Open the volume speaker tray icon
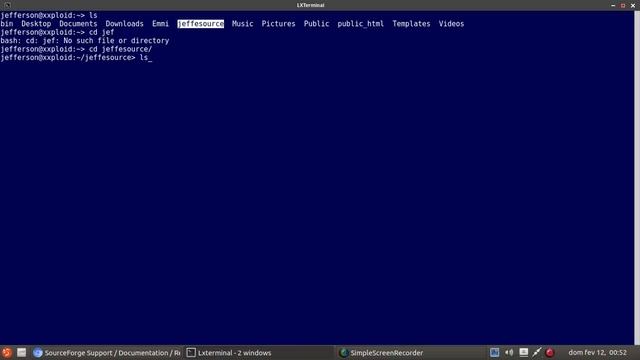This screenshot has height=360, width=640. pos(509,353)
